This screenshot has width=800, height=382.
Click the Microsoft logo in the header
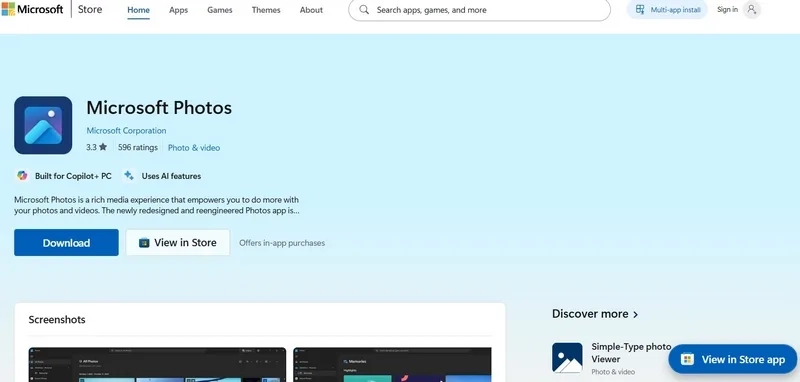point(33,9)
